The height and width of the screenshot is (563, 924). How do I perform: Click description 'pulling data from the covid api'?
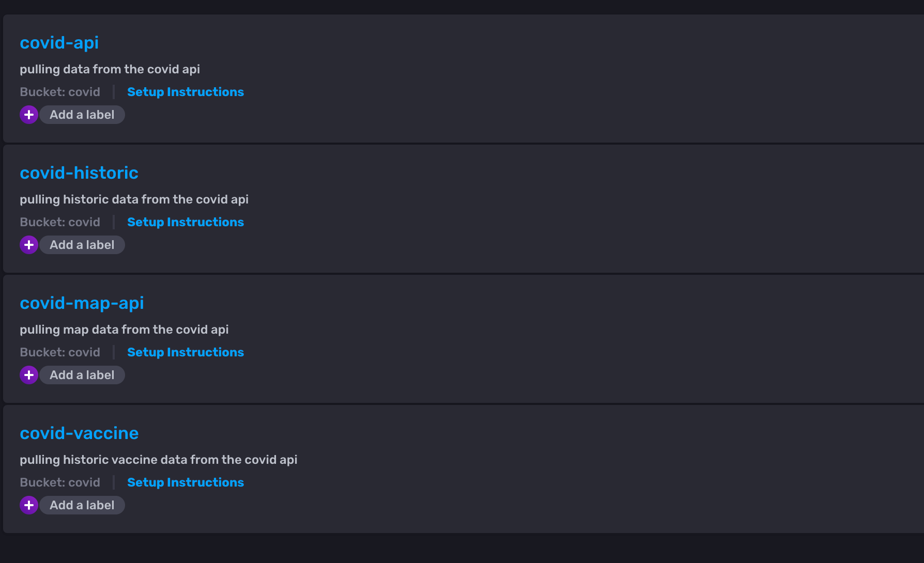pos(110,69)
